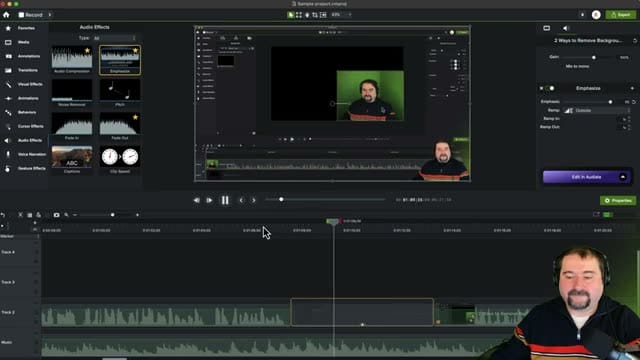Open the dropdown arrow beside Record

click(50, 15)
